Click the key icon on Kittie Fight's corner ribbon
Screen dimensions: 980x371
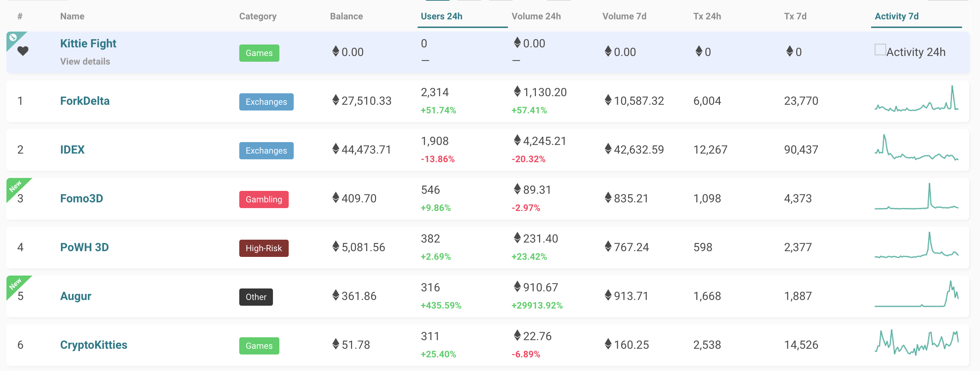tap(13, 37)
